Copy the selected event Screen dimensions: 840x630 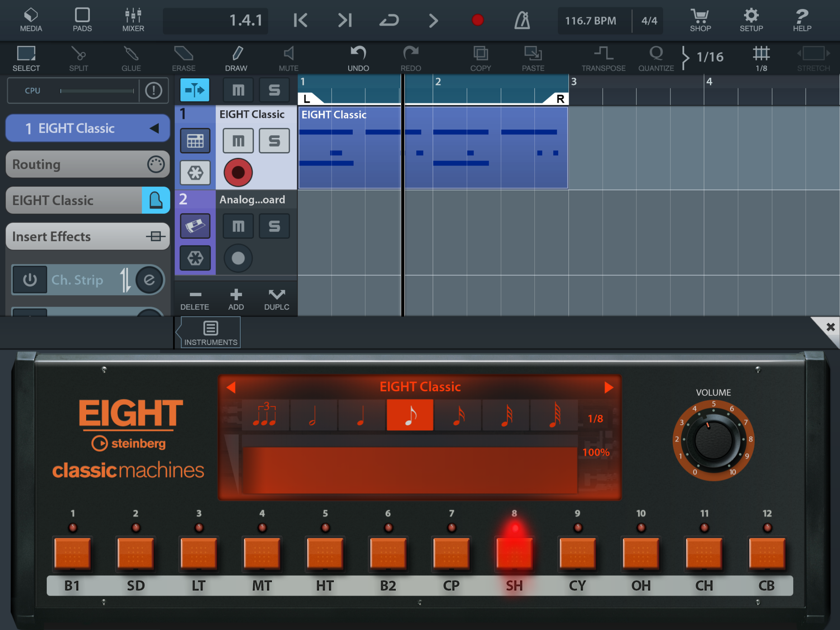tap(480, 59)
